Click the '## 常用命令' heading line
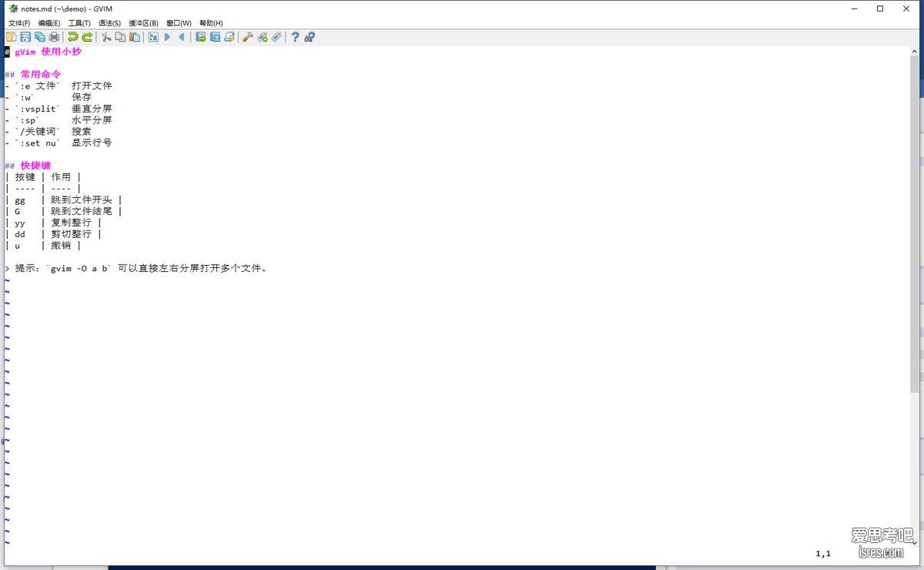The width and height of the screenshot is (924, 570). pos(33,74)
